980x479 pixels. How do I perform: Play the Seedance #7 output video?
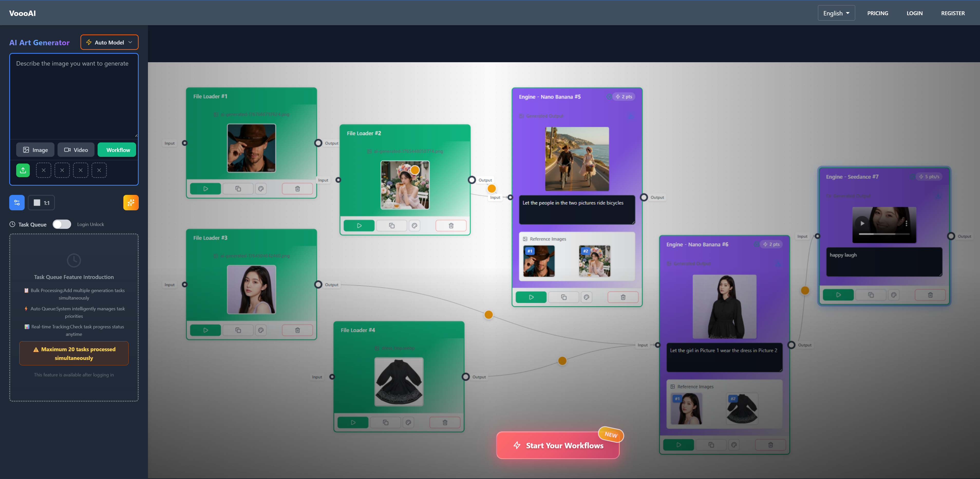coord(862,223)
